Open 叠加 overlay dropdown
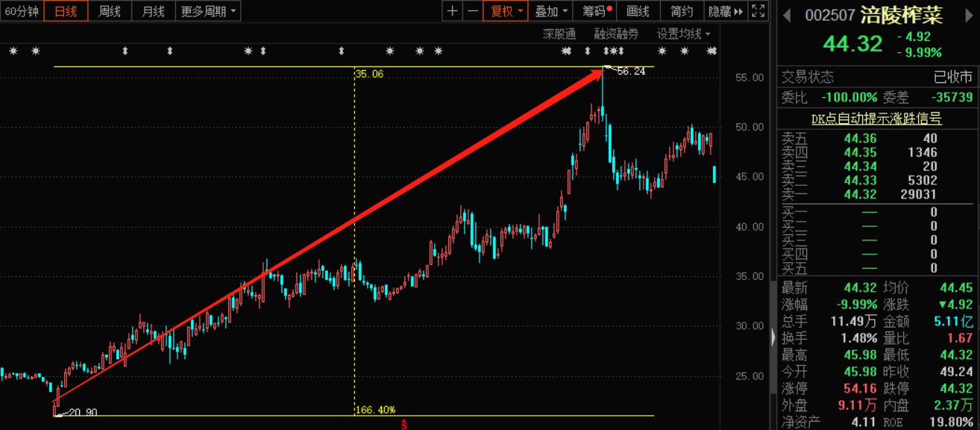The height and width of the screenshot is (430, 980). [551, 11]
